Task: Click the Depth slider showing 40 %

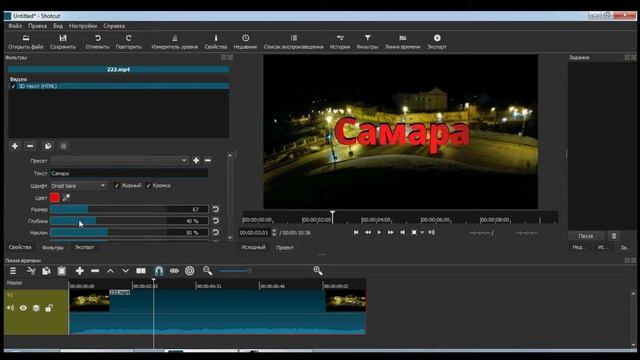Action: (129, 221)
